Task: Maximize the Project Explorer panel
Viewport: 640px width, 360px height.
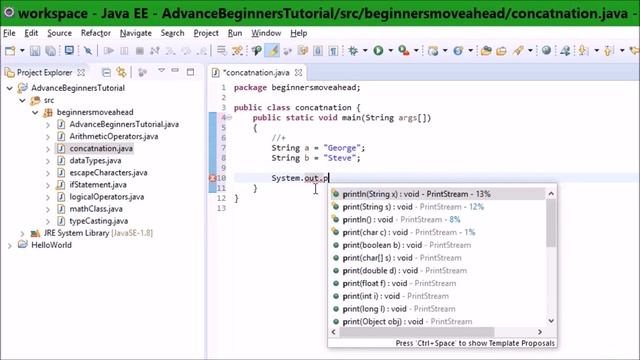Action: point(190,72)
